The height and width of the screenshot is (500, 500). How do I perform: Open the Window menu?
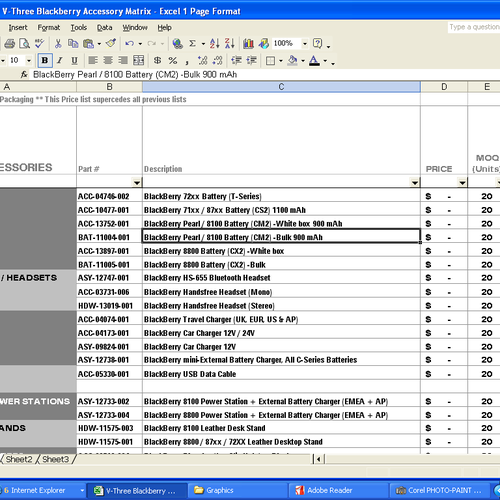pos(135,28)
